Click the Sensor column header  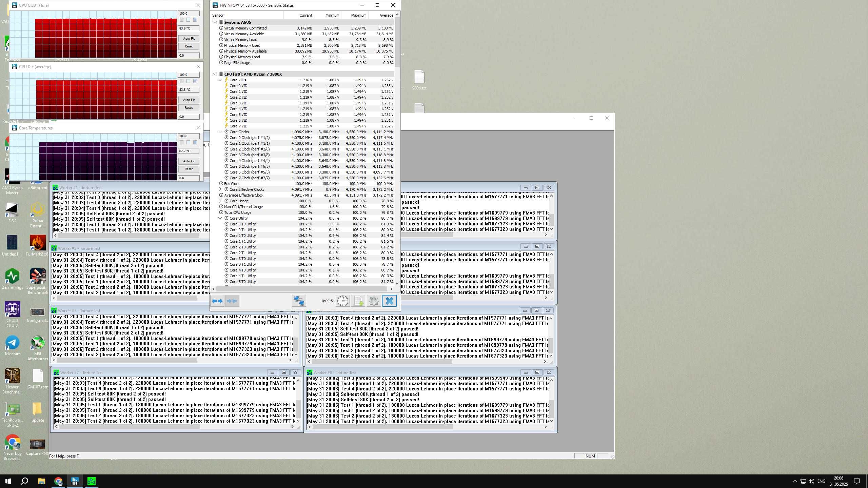pos(247,15)
